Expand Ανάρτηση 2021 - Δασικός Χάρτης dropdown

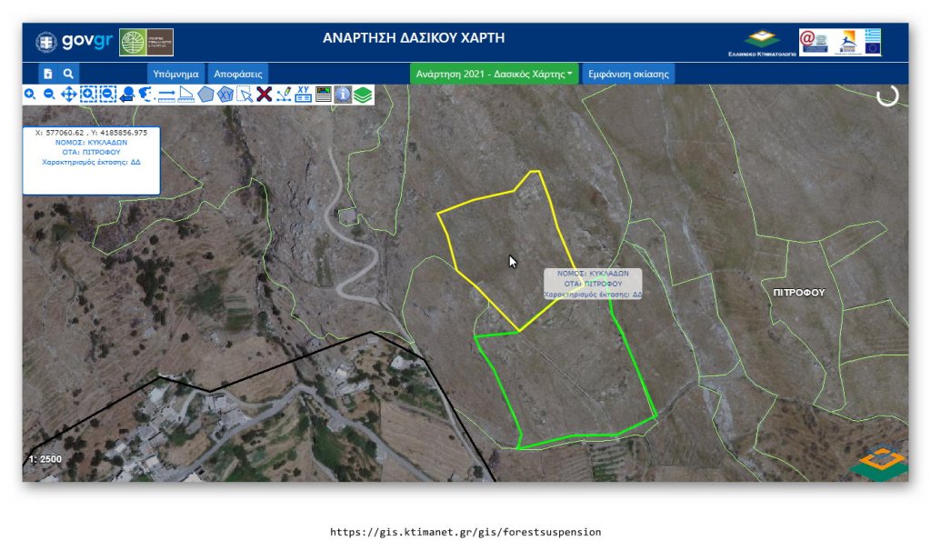494,74
